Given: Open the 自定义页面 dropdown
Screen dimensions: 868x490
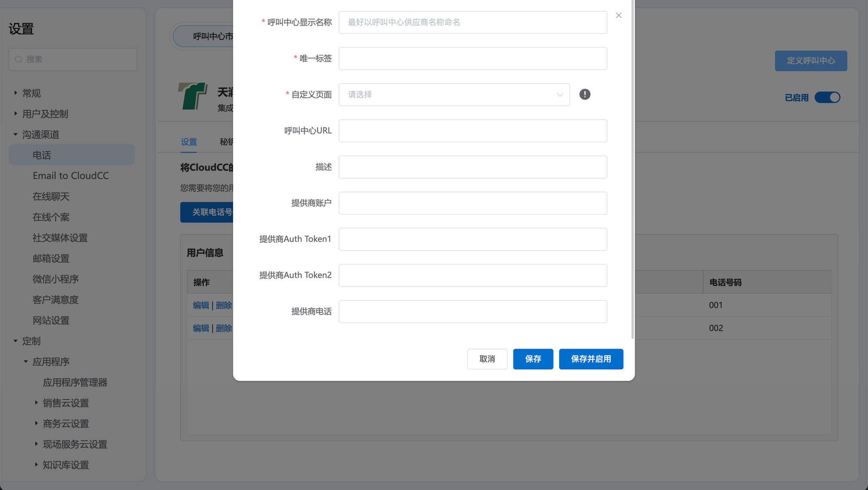Looking at the screenshot, I should coord(454,95).
